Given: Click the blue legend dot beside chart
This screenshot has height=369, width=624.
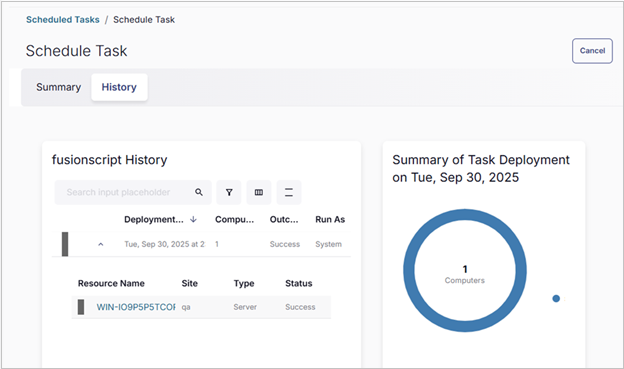Looking at the screenshot, I should point(556,299).
